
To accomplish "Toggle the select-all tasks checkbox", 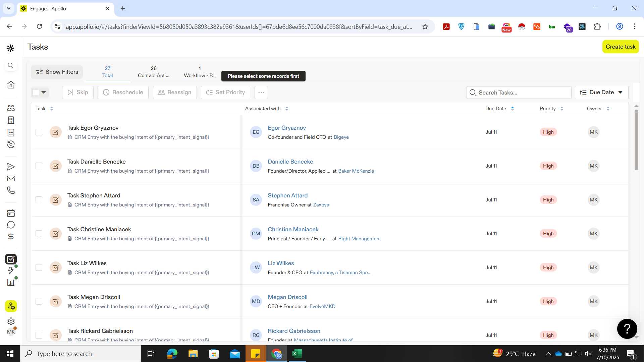I will tap(36, 92).
